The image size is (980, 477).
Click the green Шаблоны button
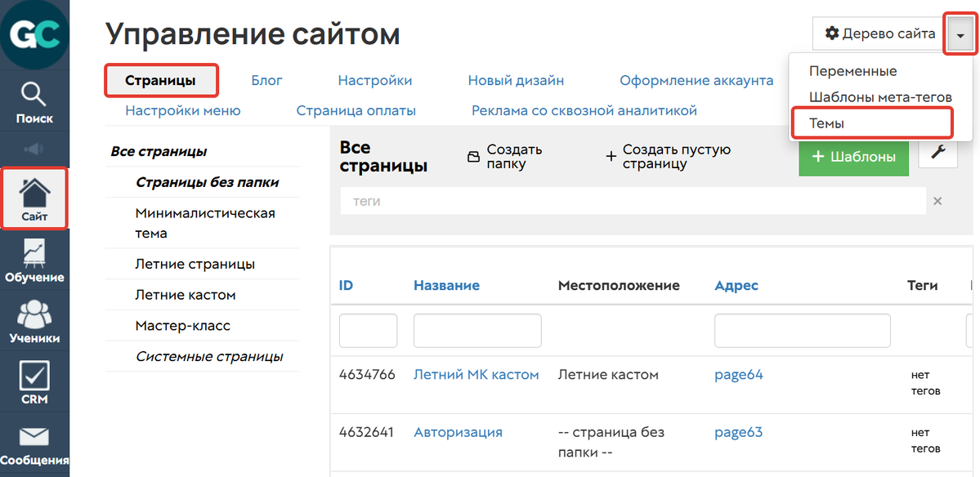(x=853, y=158)
